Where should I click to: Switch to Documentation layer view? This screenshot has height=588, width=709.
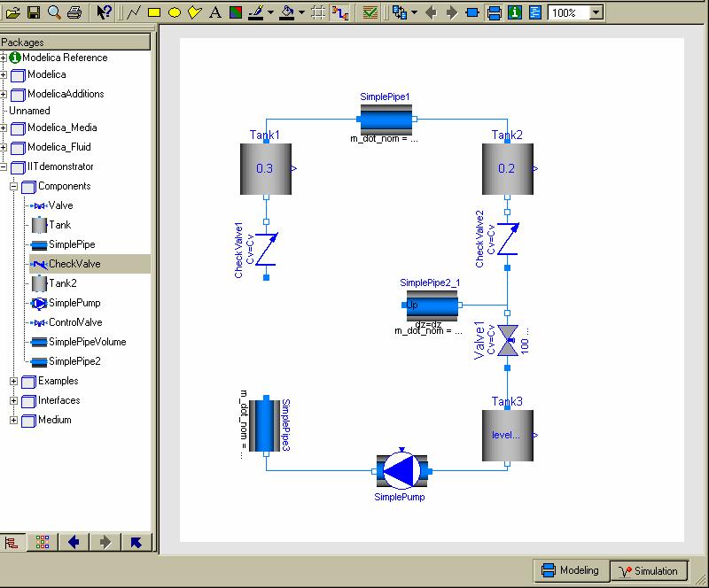[x=515, y=12]
